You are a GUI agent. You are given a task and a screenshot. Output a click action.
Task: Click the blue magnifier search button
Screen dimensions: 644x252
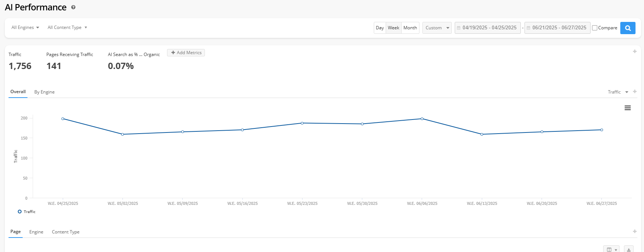point(628,28)
